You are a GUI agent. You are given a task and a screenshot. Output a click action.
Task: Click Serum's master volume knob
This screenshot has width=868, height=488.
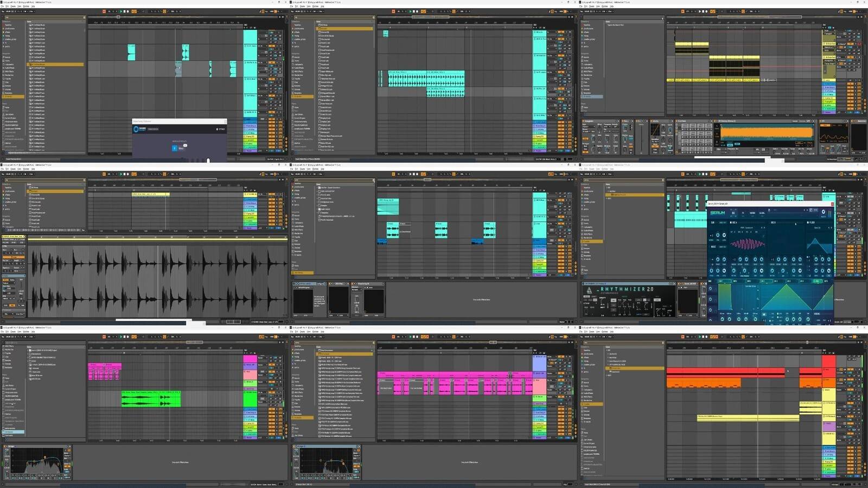[x=823, y=212]
